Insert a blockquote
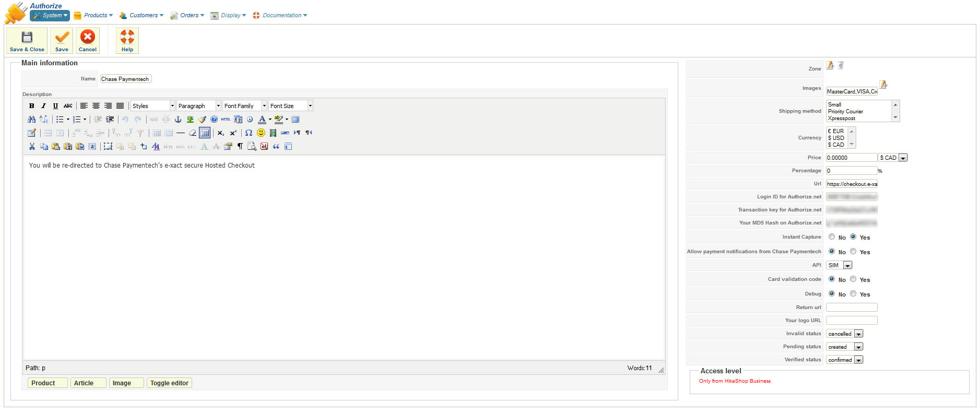The height and width of the screenshot is (414, 980). pyautogui.click(x=276, y=147)
